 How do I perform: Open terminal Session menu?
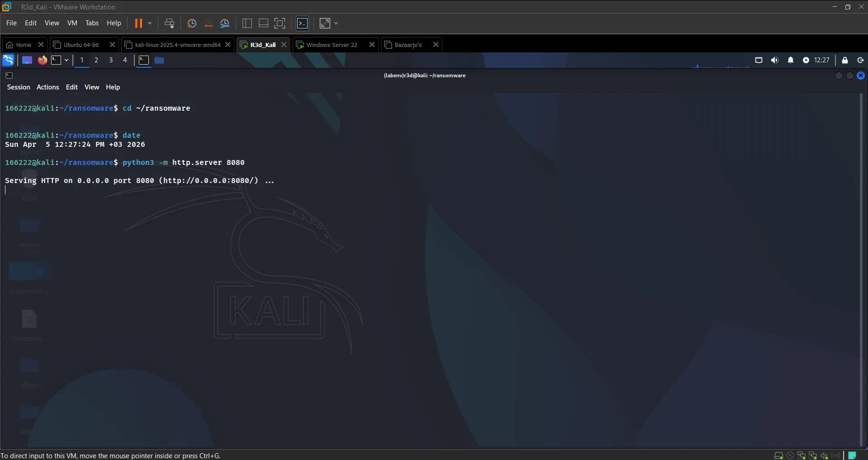click(x=19, y=87)
